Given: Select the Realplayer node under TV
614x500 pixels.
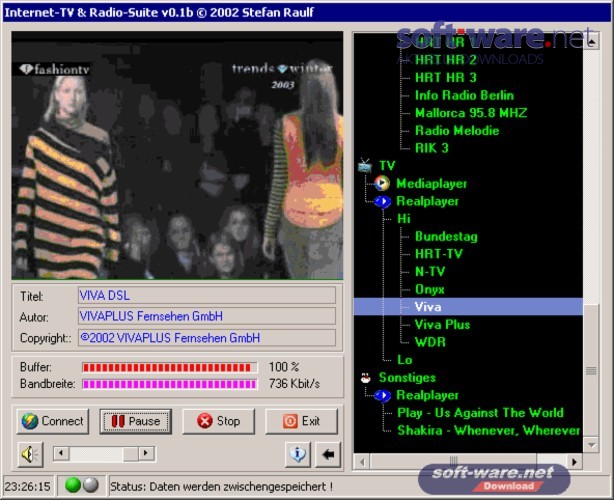Looking at the screenshot, I should point(428,201).
